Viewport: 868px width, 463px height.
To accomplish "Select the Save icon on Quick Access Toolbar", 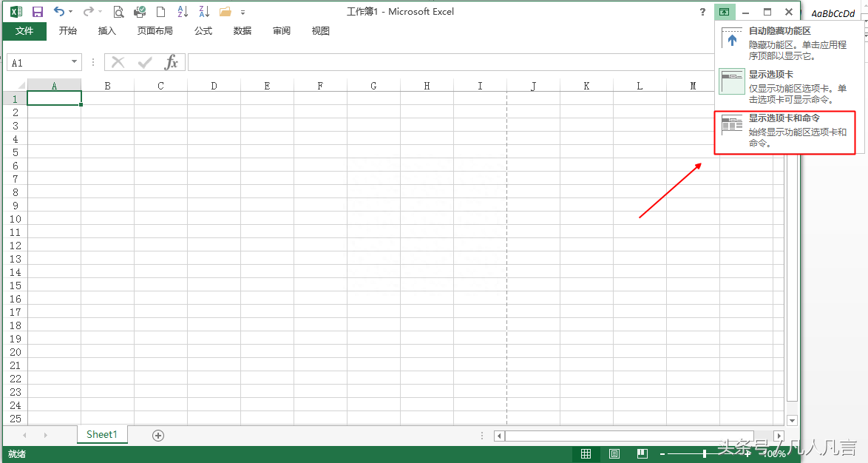I will (37, 11).
